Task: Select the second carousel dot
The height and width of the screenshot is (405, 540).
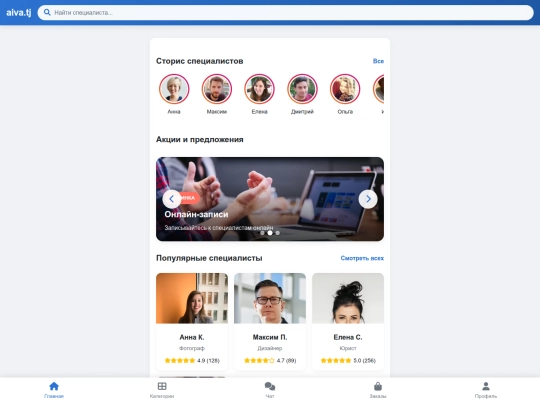Action: point(270,233)
